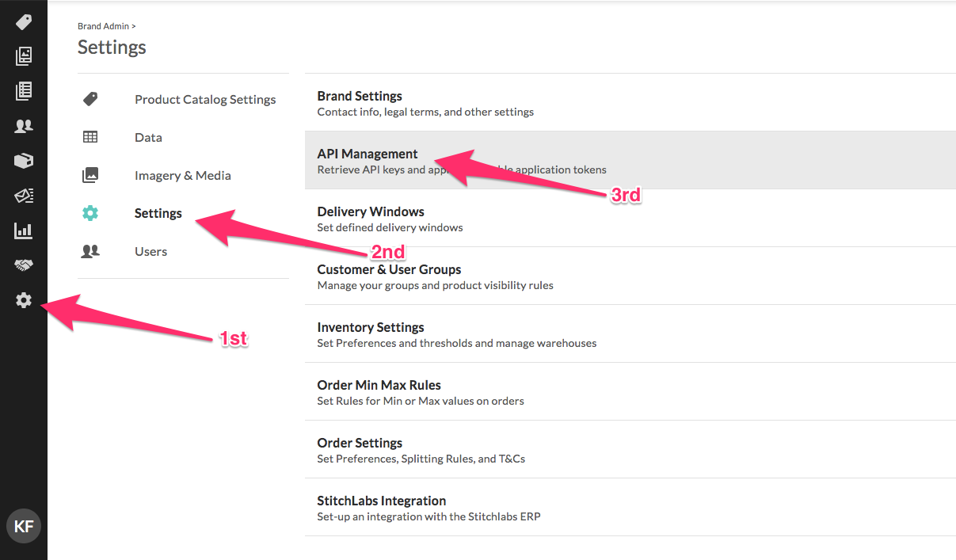This screenshot has width=956, height=560.
Task: Open the bar chart reports icon
Action: [x=24, y=230]
